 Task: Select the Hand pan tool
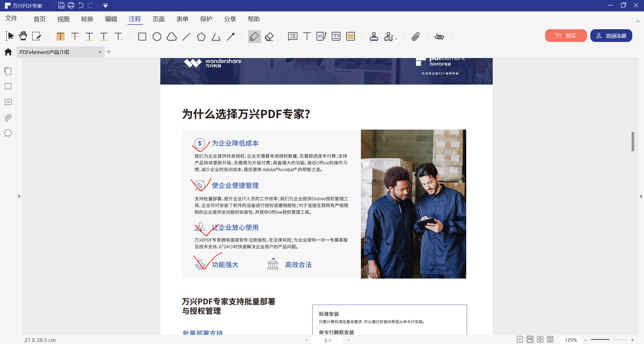click(23, 36)
